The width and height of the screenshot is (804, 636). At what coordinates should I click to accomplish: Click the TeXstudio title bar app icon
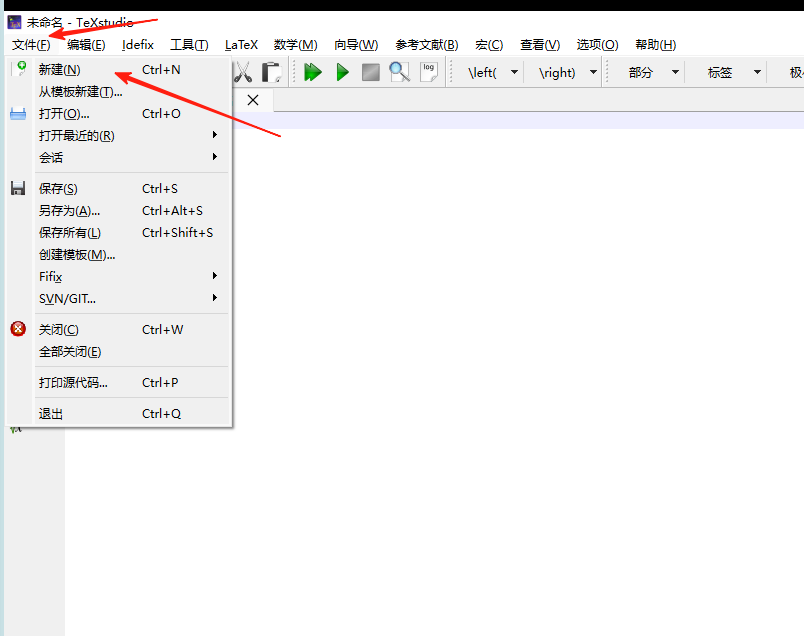pyautogui.click(x=14, y=22)
